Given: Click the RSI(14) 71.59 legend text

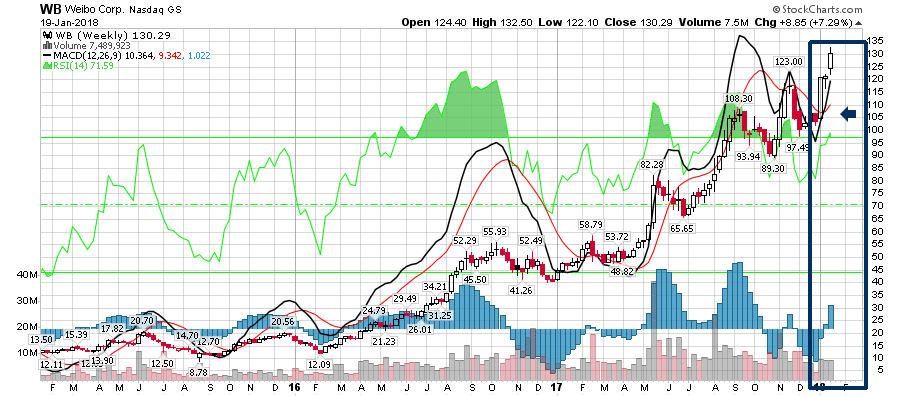Looking at the screenshot, I should 83,66.
